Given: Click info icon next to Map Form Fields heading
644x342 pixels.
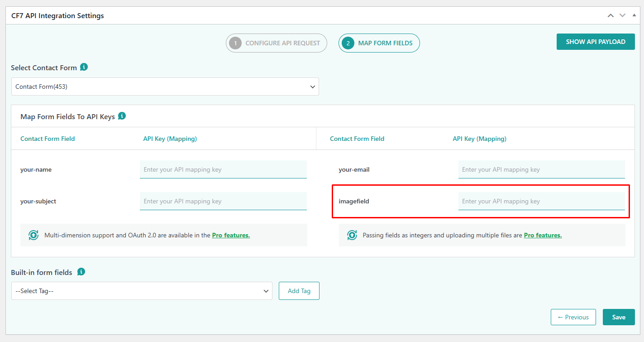Looking at the screenshot, I should pyautogui.click(x=122, y=116).
